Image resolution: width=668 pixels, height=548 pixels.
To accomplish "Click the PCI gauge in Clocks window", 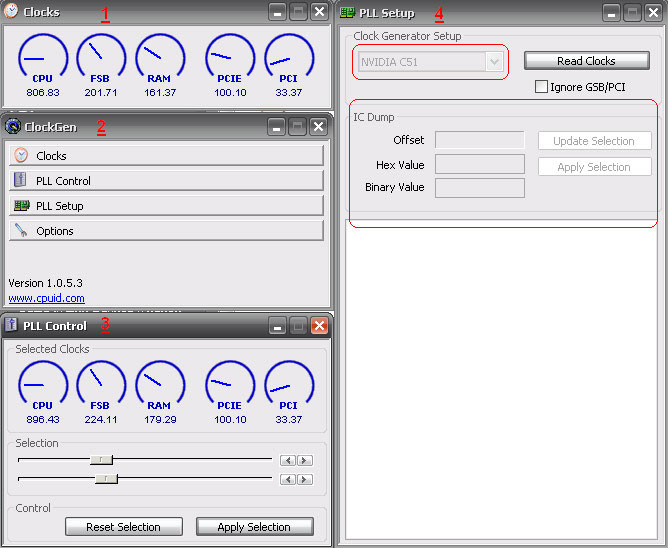I will pyautogui.click(x=289, y=58).
